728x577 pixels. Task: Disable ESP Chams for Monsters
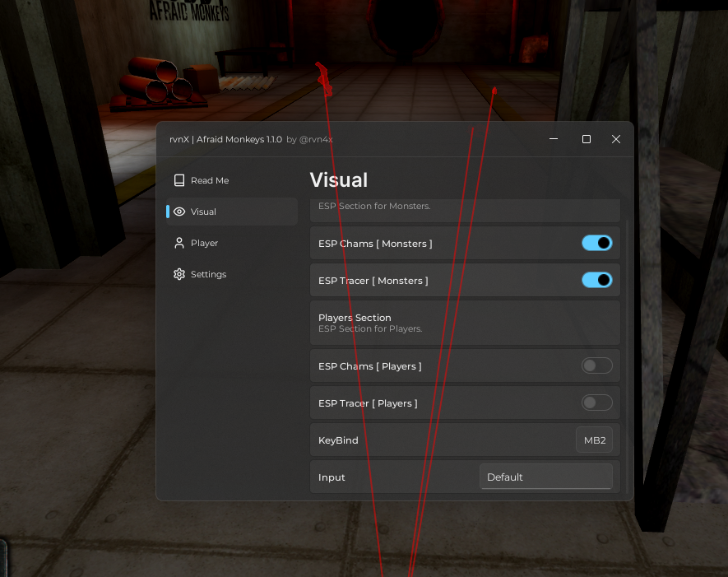597,243
